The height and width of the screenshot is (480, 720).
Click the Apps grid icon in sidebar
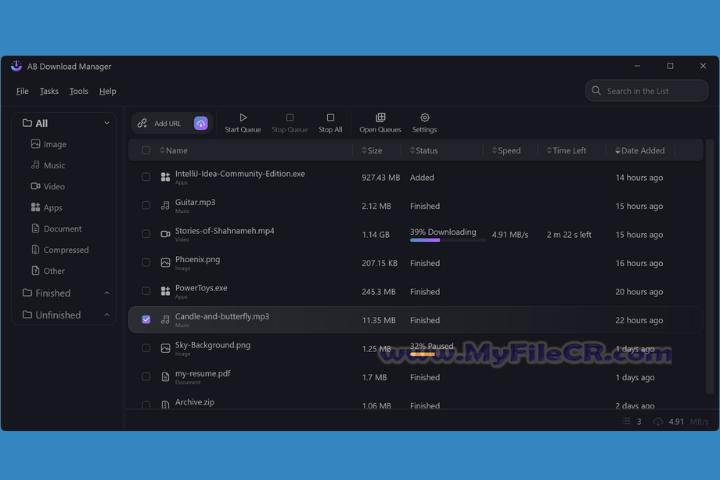click(35, 207)
